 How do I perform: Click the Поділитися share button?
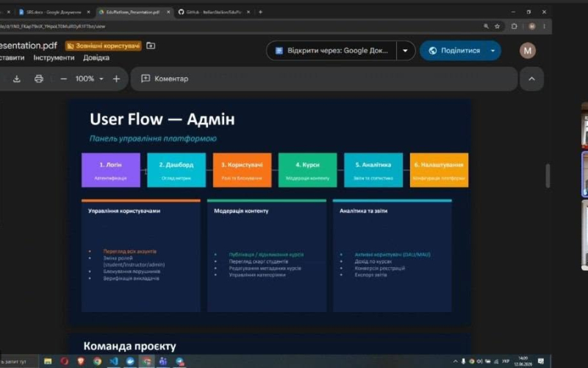click(x=454, y=51)
